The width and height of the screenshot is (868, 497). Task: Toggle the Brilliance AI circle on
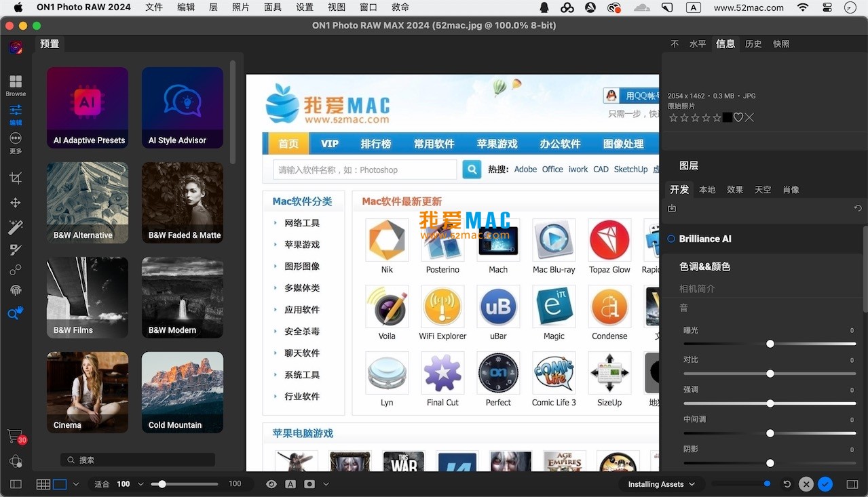tap(671, 239)
